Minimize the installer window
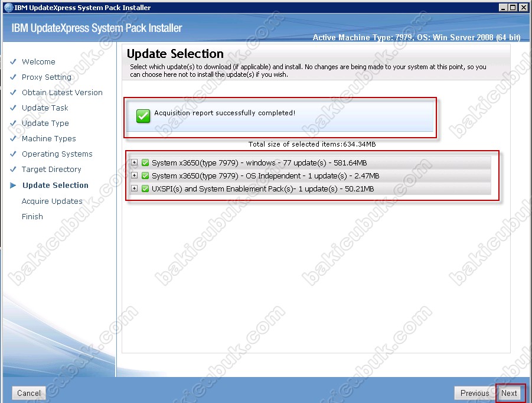 [x=504, y=8]
